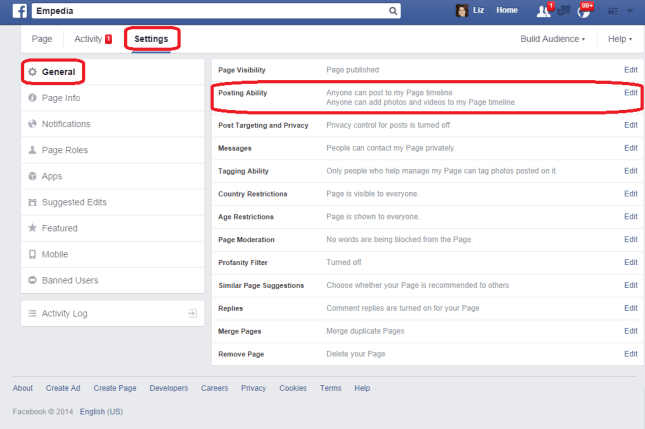
Task: Edit Profanity Filter setting
Action: pyautogui.click(x=631, y=262)
